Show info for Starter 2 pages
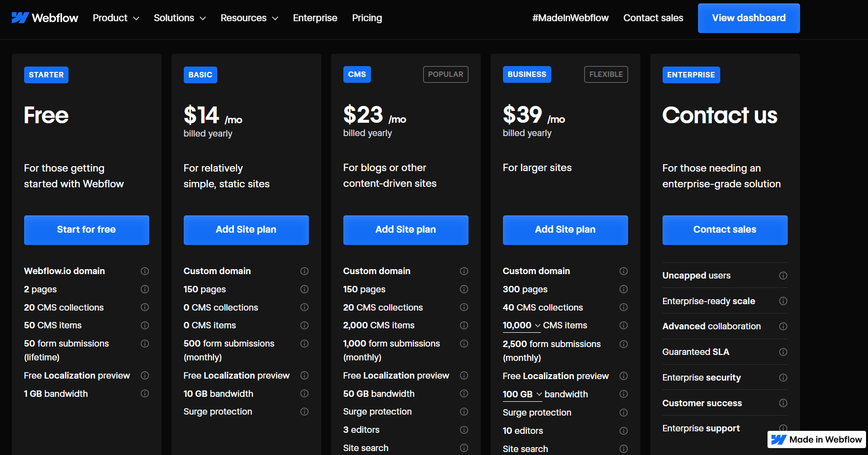This screenshot has width=868, height=455. coord(145,289)
